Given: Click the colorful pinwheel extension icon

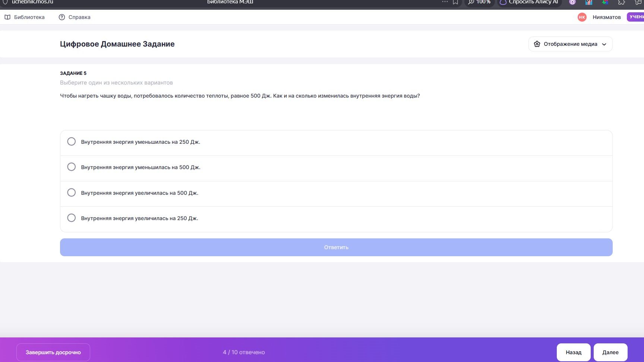Looking at the screenshot, I should 605,2.
